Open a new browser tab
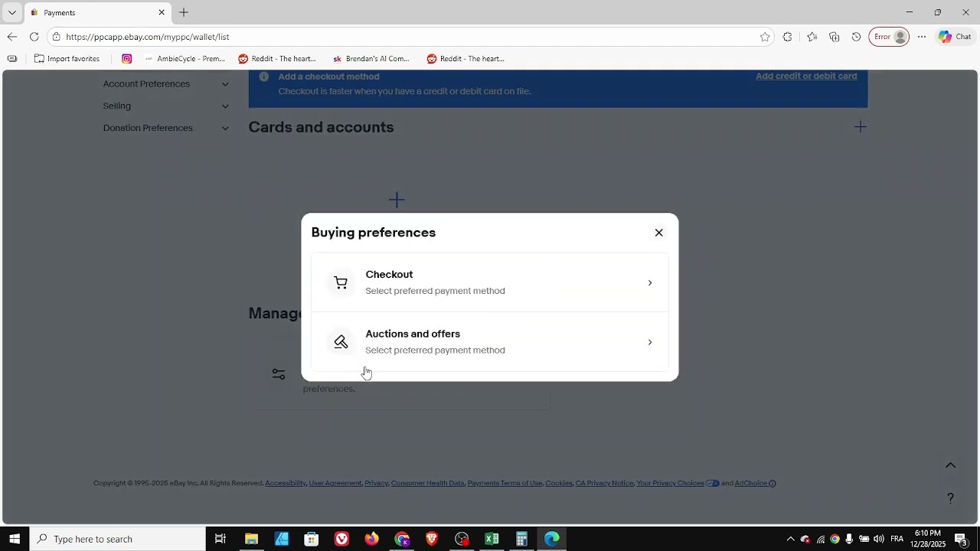This screenshot has height=551, width=980. [184, 12]
